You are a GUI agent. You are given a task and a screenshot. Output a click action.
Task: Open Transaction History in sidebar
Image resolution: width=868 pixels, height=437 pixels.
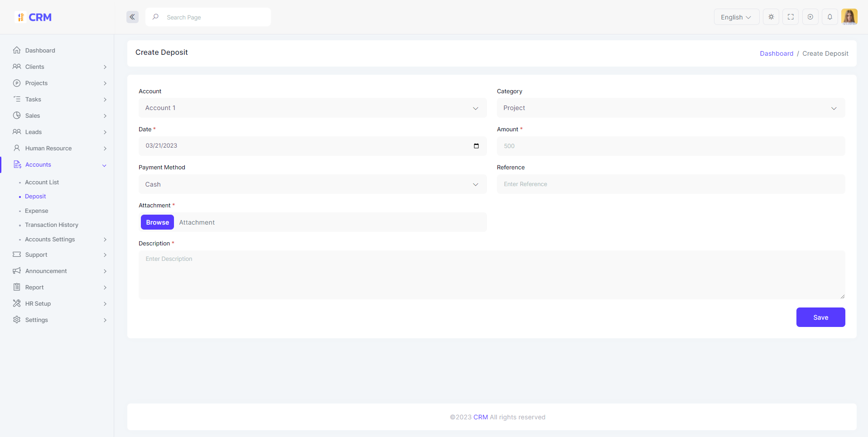pos(52,225)
